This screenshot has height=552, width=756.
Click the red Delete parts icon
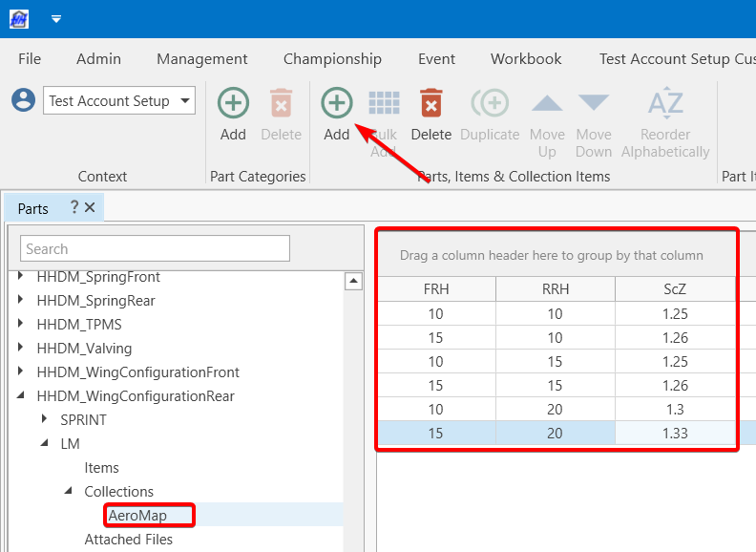click(x=431, y=104)
